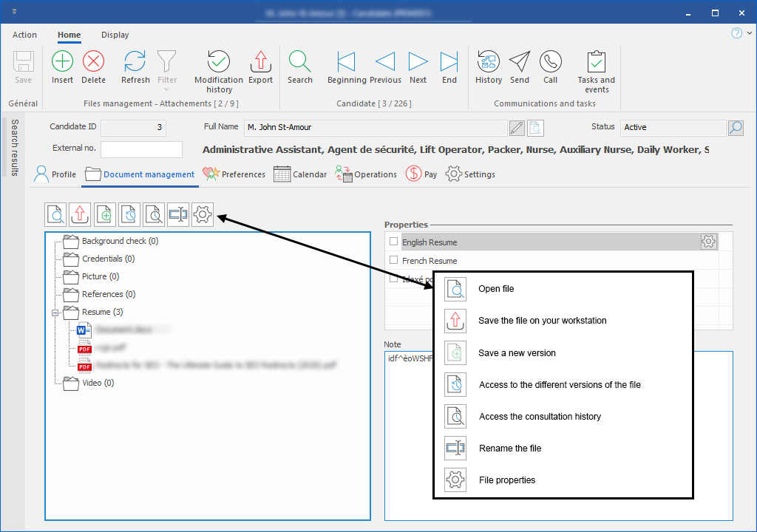Select the Background check folder
Screen dimensions: 757x532
point(119,241)
